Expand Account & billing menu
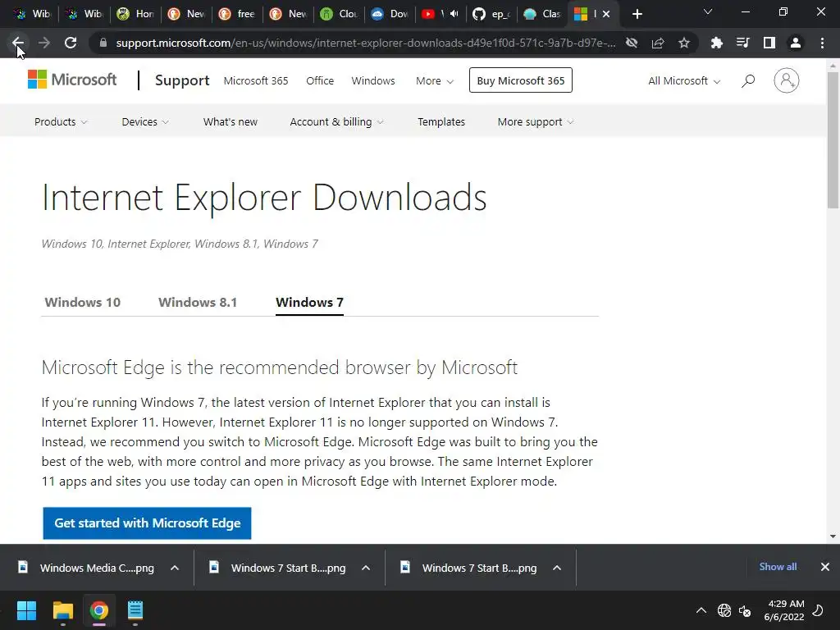The image size is (840, 630). (336, 122)
